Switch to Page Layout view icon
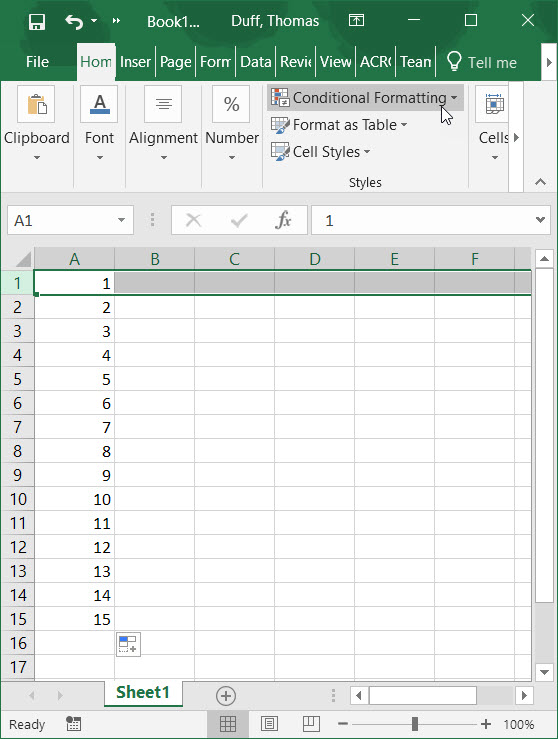The width and height of the screenshot is (558, 739). pos(269,723)
